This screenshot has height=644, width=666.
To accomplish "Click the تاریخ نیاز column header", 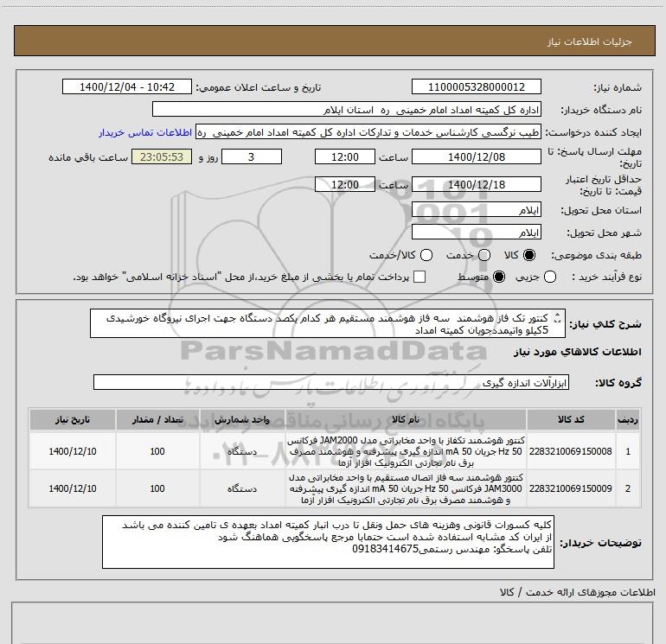I will pyautogui.click(x=72, y=420).
